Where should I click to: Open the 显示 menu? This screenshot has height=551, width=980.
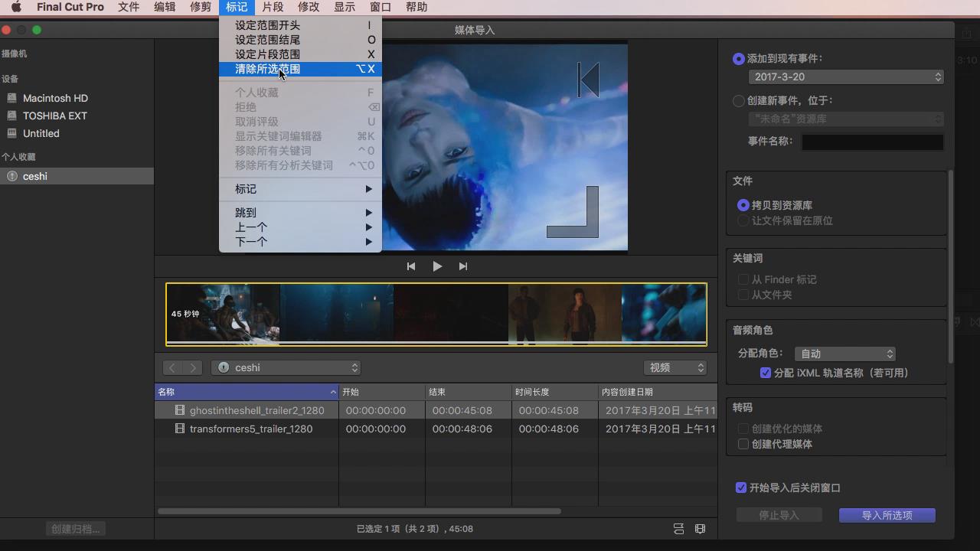click(345, 7)
